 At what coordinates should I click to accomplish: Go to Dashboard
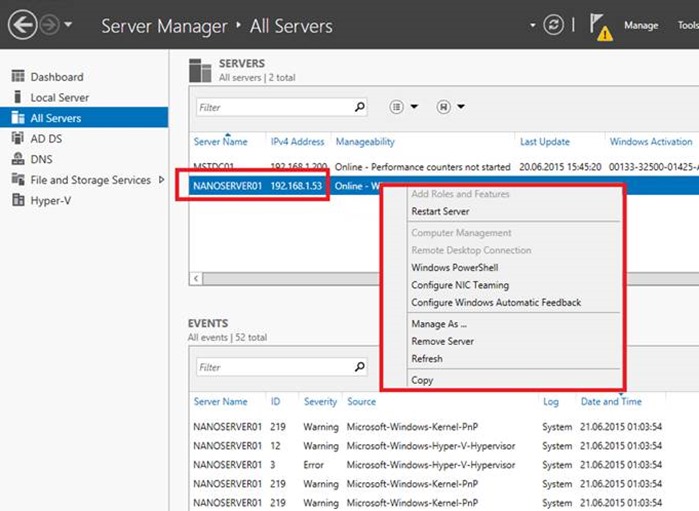(57, 77)
